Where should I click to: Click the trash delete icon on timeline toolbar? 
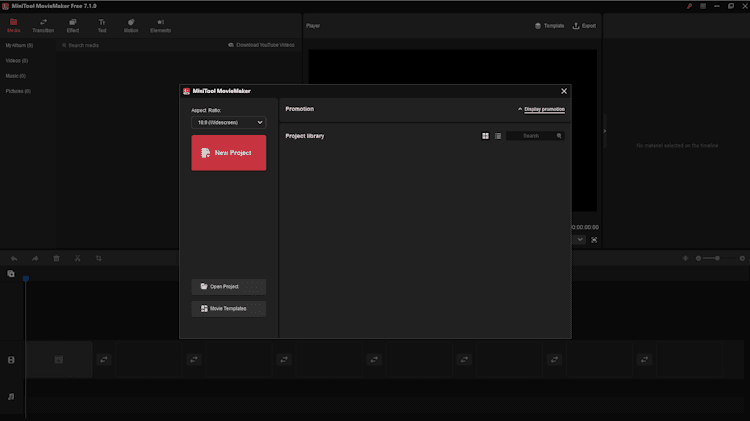[x=56, y=258]
